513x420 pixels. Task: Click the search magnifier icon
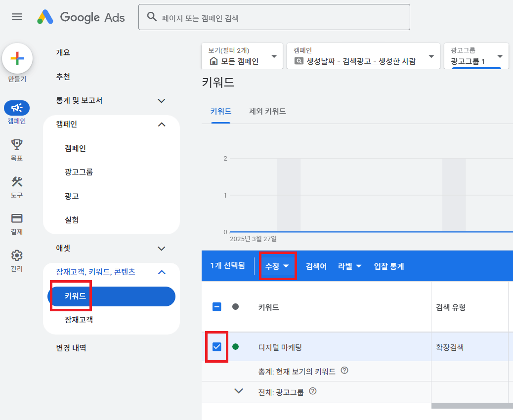coord(151,17)
